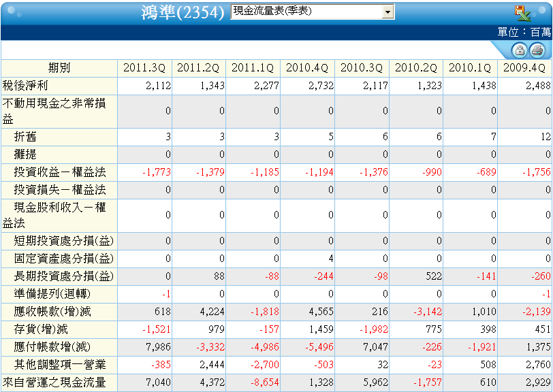Click 營運現金流量 value 7,040
Image resolution: width=553 pixels, height=392 pixels.
point(159,382)
